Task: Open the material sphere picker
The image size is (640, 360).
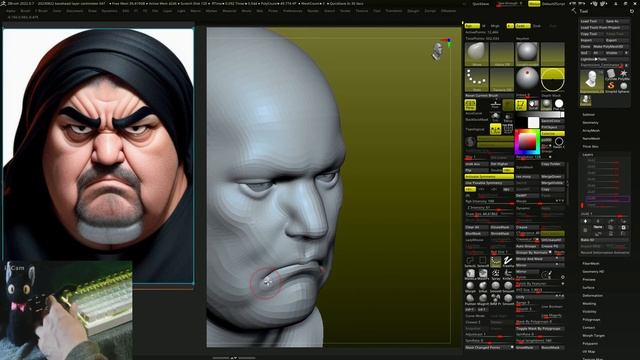Action: tap(527, 54)
